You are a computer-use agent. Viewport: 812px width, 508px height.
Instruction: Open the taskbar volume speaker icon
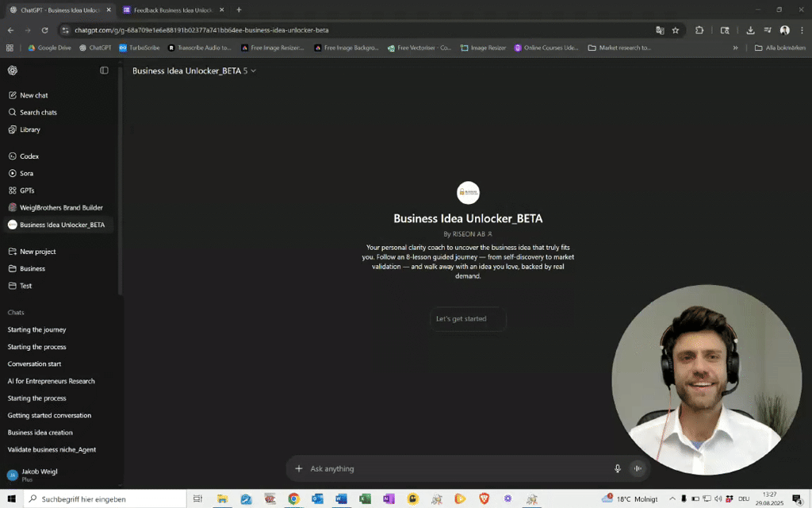point(718,498)
